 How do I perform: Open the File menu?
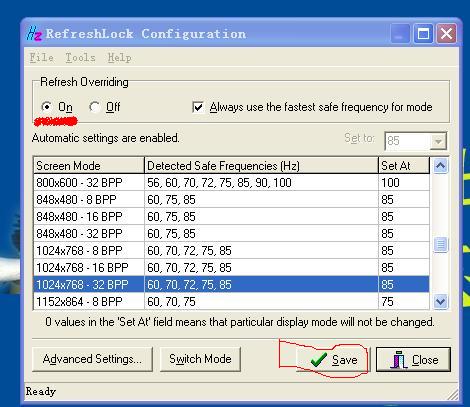(x=41, y=58)
